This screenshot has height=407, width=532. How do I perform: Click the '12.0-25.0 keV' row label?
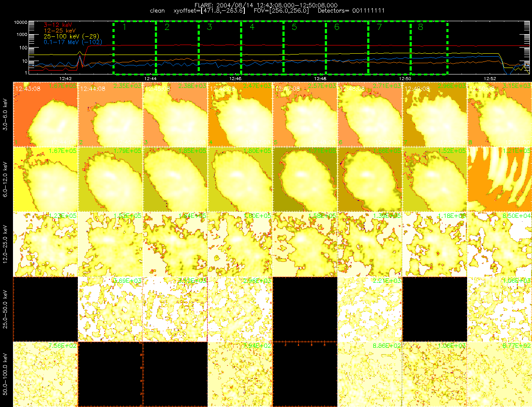6,244
